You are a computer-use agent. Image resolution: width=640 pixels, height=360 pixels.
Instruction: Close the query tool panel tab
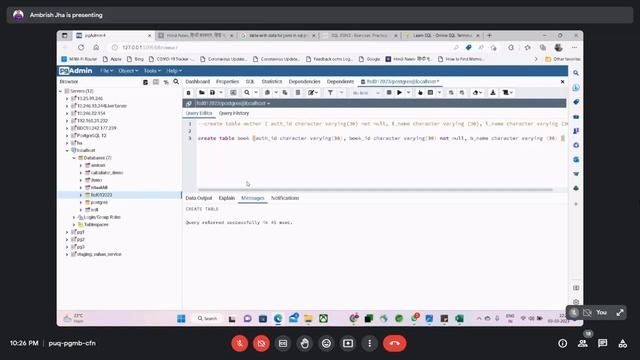pos(562,82)
